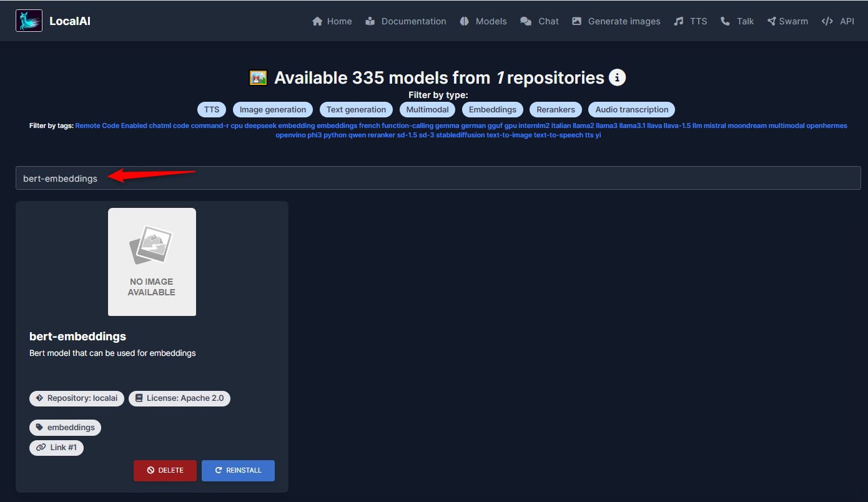Filter by the command-r tag

pyautogui.click(x=210, y=125)
